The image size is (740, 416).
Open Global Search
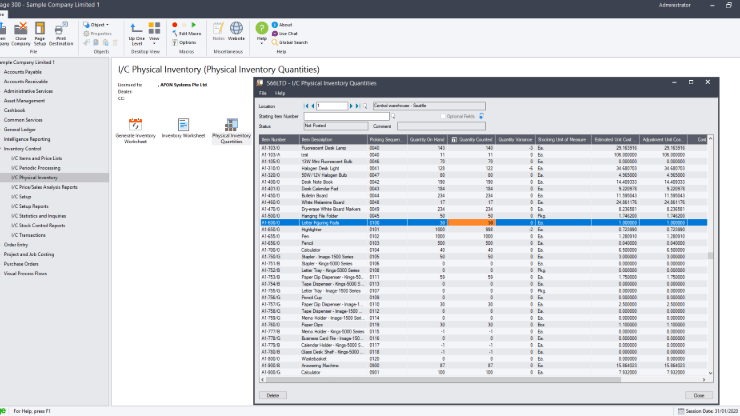coord(290,42)
